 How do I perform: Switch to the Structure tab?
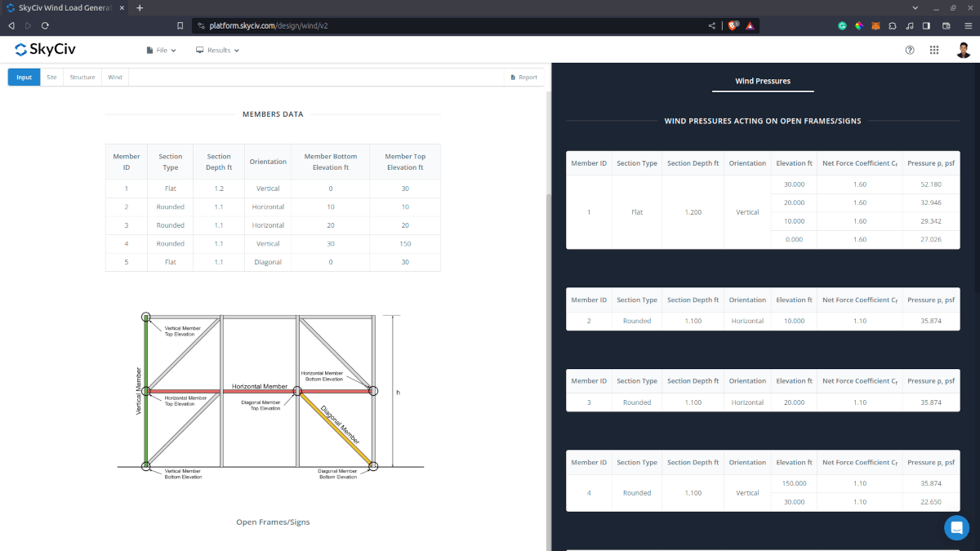click(82, 78)
